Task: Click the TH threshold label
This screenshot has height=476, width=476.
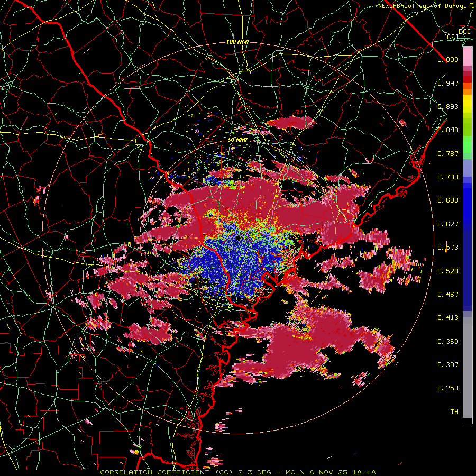Action: (454, 412)
